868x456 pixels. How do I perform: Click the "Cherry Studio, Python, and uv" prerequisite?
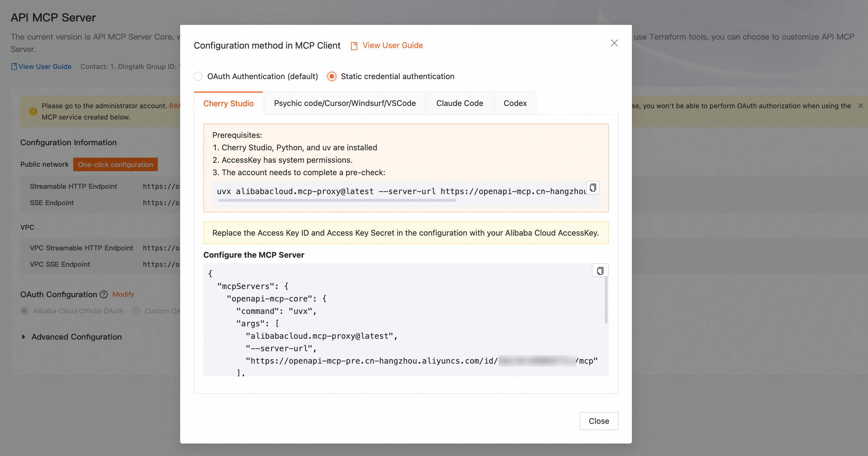(x=295, y=147)
